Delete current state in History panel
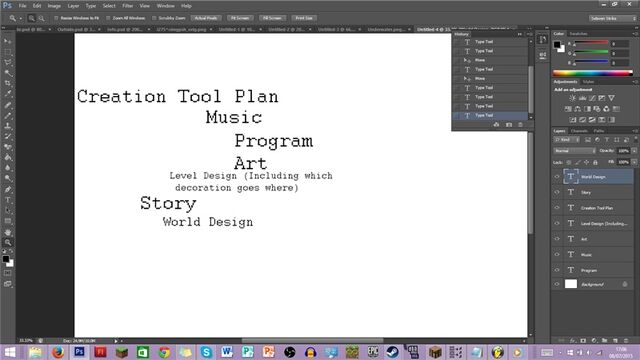Viewport: 640px width, 360px height. (x=520, y=124)
